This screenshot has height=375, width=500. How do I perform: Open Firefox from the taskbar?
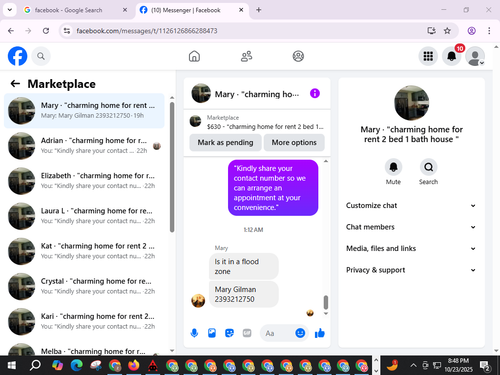[x=134, y=366]
